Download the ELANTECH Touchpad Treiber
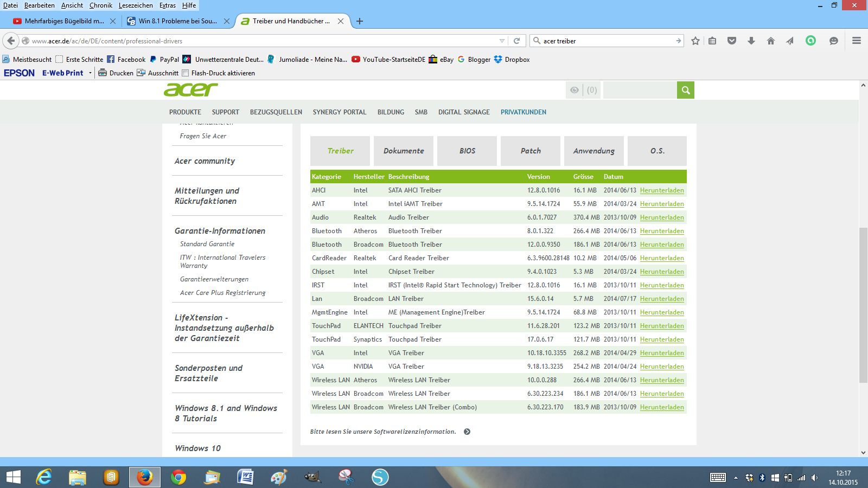The image size is (868, 488). point(662,326)
